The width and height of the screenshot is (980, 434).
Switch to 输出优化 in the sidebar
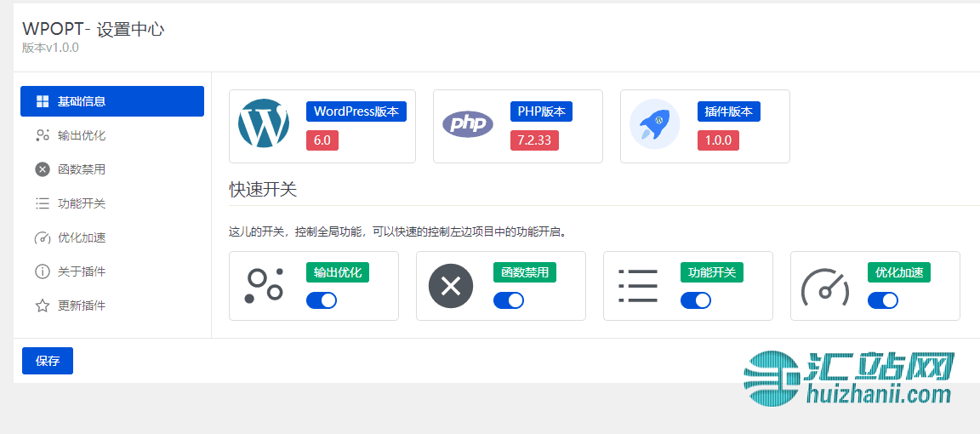point(112,135)
